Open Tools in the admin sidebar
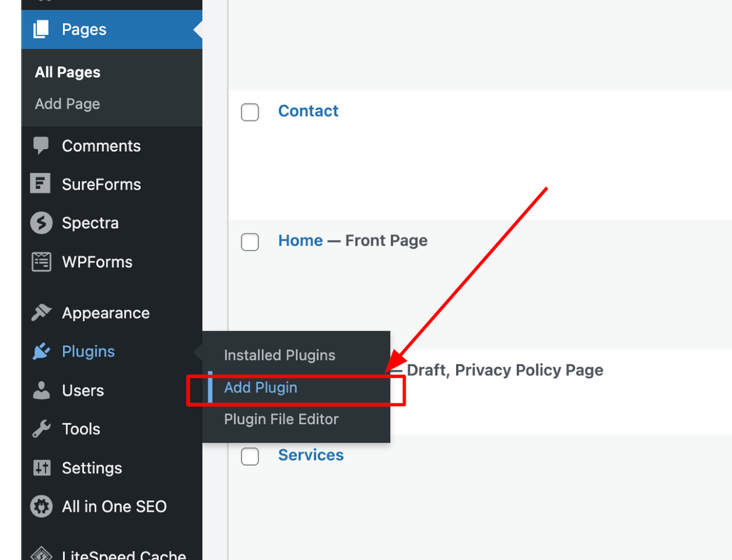 point(112,429)
